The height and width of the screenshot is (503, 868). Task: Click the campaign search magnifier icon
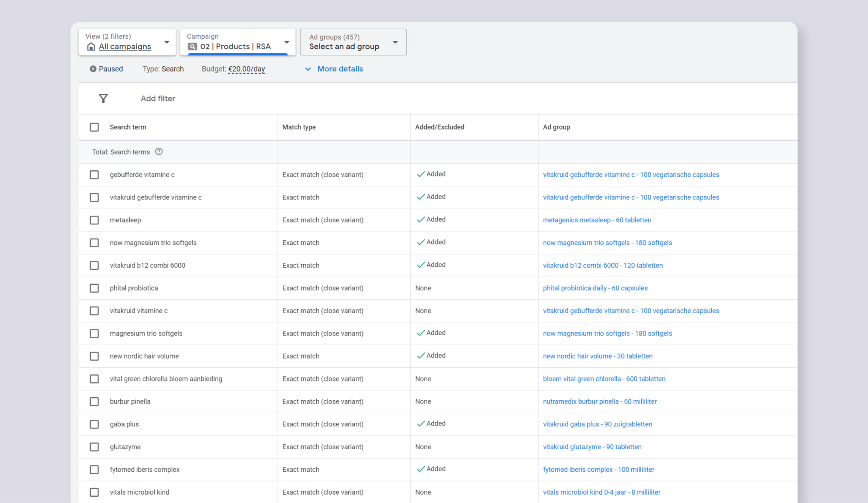point(192,46)
